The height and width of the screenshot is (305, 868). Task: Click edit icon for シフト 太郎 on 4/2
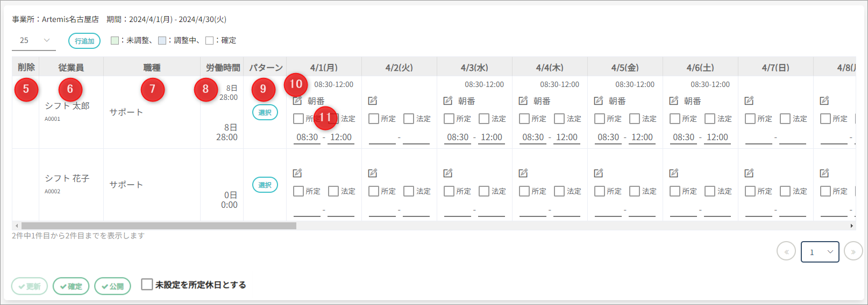tap(373, 101)
